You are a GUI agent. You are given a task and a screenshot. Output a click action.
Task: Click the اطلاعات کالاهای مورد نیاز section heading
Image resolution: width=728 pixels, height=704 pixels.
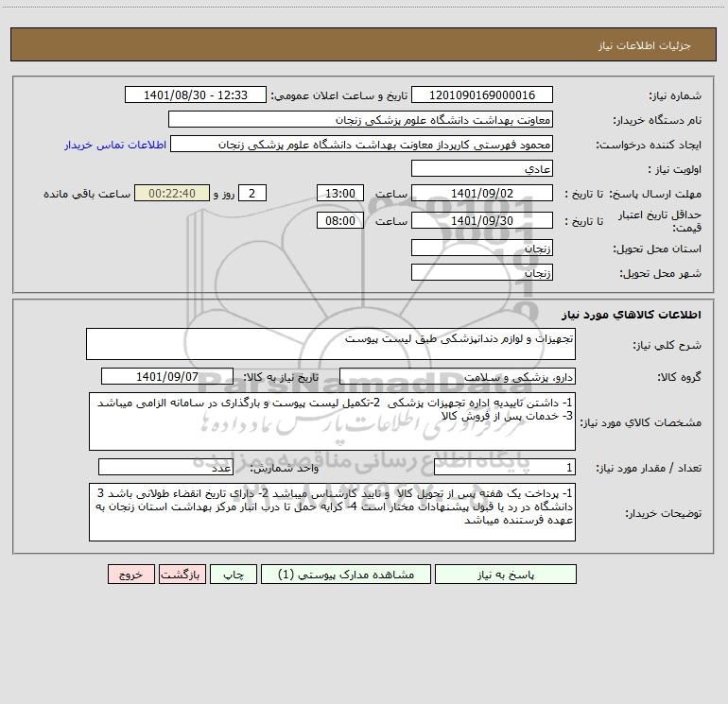(631, 315)
